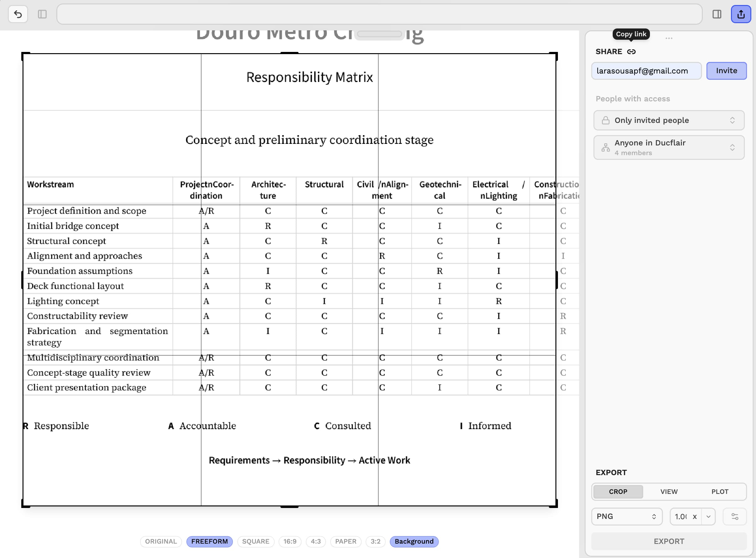Image resolution: width=756 pixels, height=558 pixels.
Task: Click the right-middle crop edge handle
Action: [556, 280]
